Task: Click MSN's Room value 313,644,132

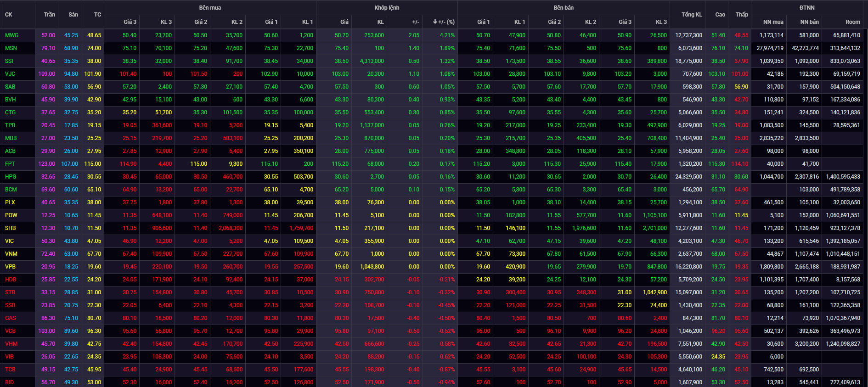Action: point(845,48)
